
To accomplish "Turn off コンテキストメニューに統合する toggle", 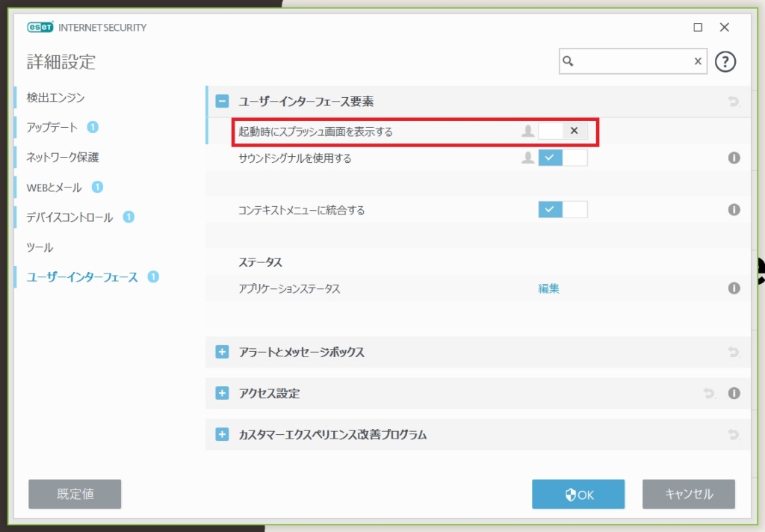I will [563, 210].
